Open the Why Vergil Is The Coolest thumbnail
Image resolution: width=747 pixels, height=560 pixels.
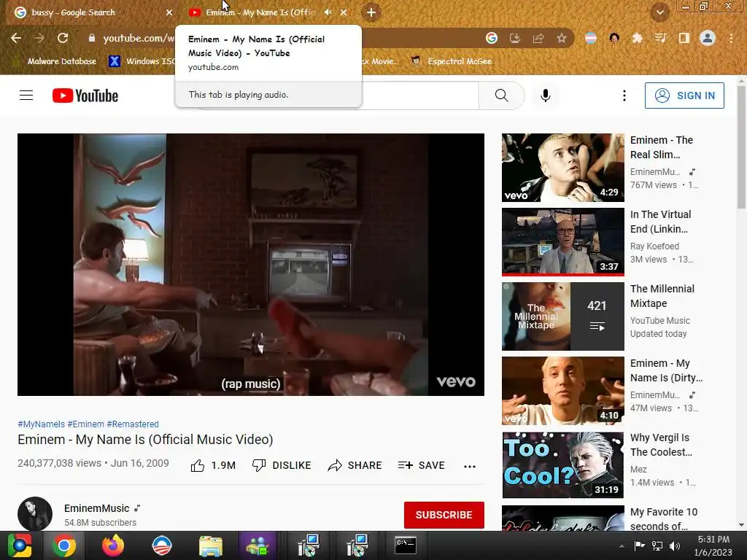tap(562, 464)
